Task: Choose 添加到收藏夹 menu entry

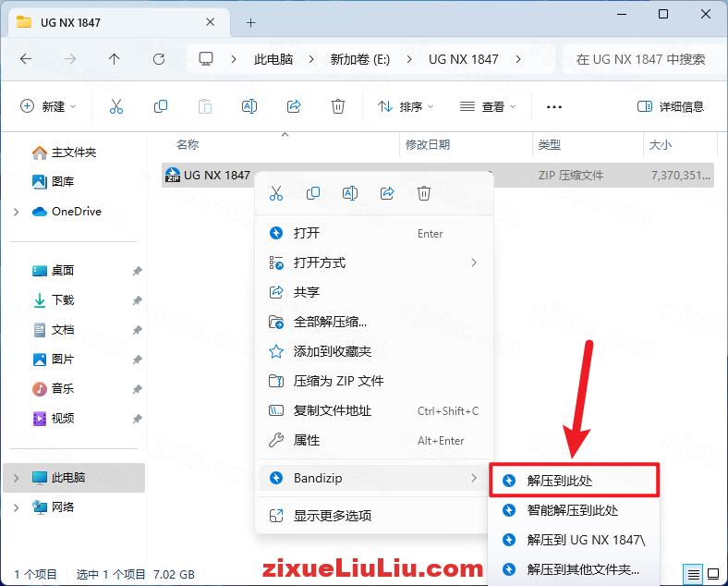Action: tap(375, 351)
